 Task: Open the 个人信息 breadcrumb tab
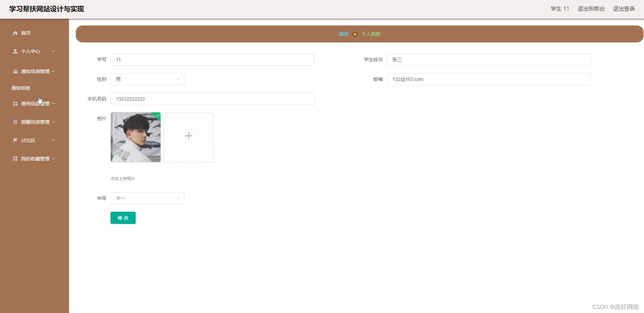click(x=371, y=34)
